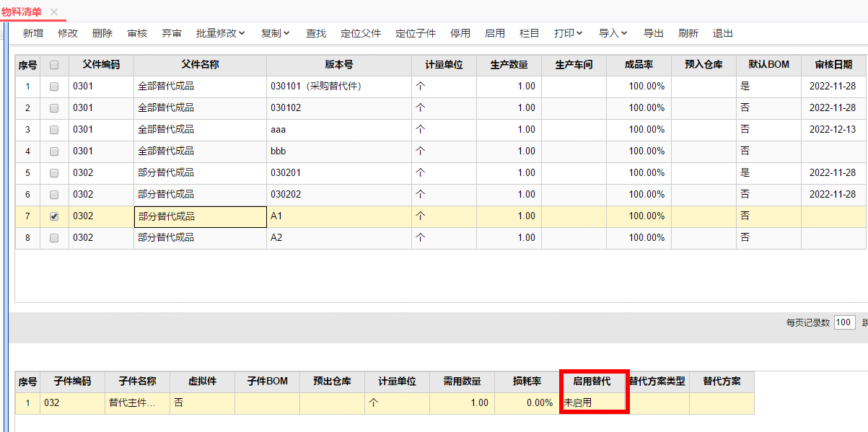Check the checkbox for the bbb version row
The height and width of the screenshot is (432, 868).
(54, 151)
